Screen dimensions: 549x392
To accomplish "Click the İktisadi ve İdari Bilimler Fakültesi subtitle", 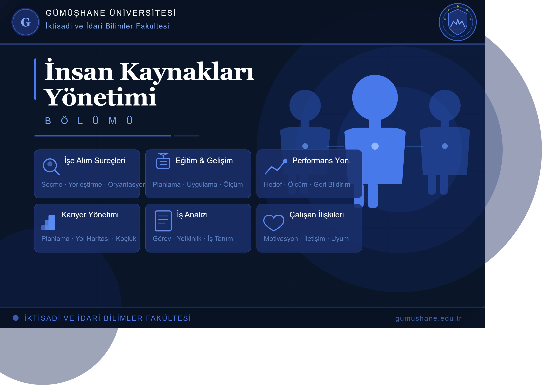I will point(107,26).
